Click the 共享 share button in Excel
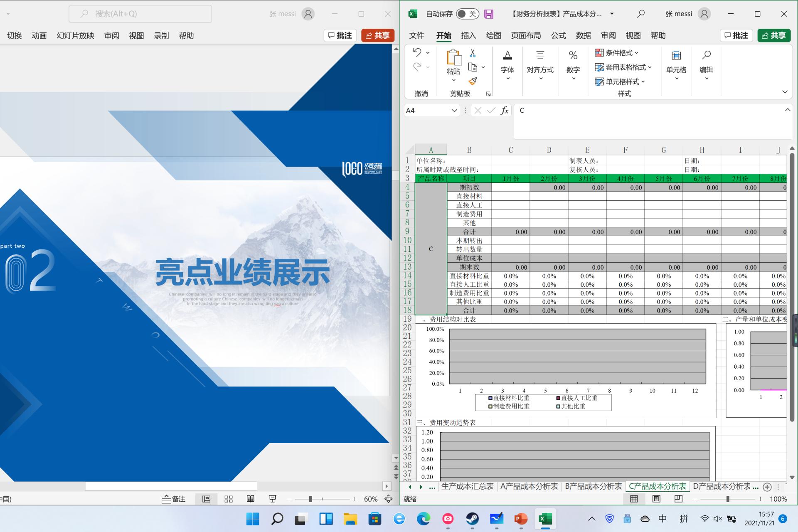The width and height of the screenshot is (798, 532). coord(774,35)
